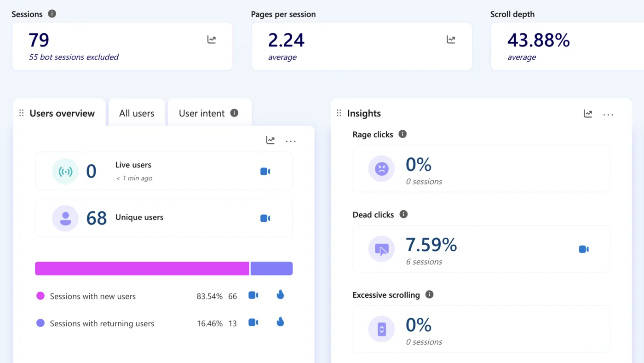Click the '6 sessions' Dead clicks text
Viewport: 644px width, 363px height.
(x=424, y=262)
